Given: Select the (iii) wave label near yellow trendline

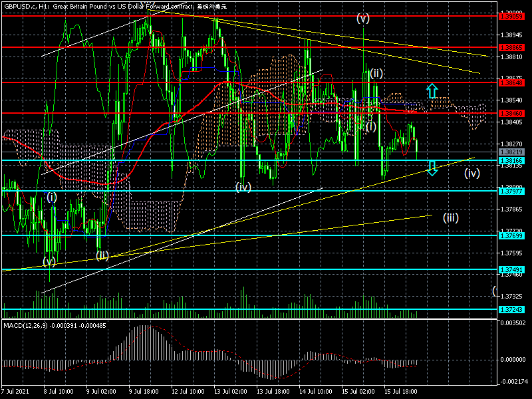Looking at the screenshot, I should (x=450, y=217).
